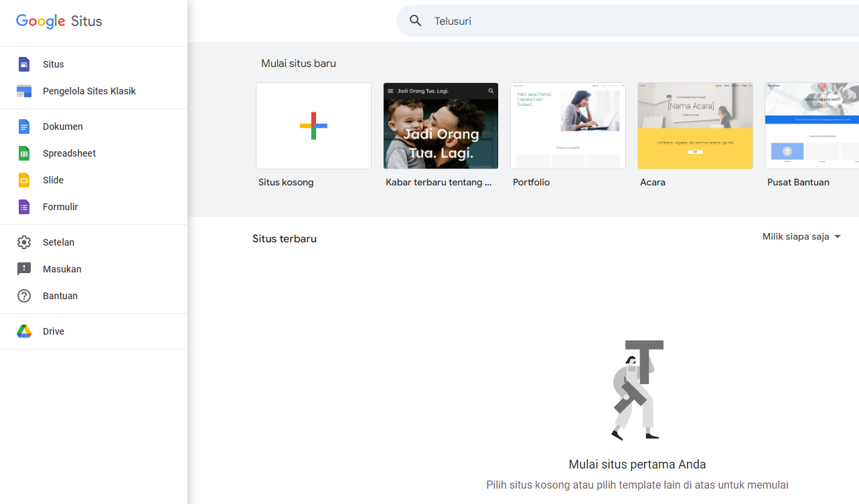Image resolution: width=859 pixels, height=504 pixels.
Task: Click the purple Formulir icon
Action: pos(24,207)
